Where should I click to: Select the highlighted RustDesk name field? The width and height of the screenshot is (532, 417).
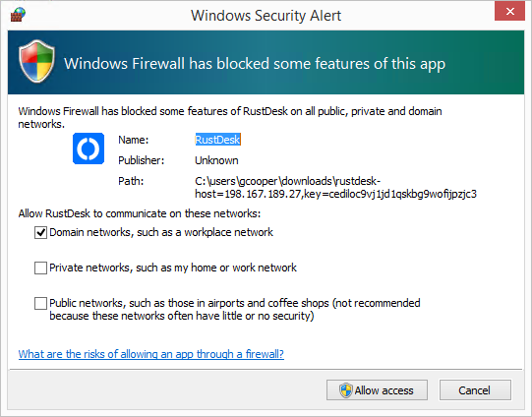point(218,140)
